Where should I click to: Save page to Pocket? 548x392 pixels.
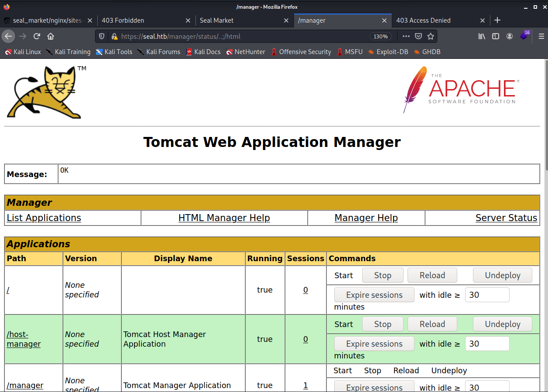coord(418,36)
